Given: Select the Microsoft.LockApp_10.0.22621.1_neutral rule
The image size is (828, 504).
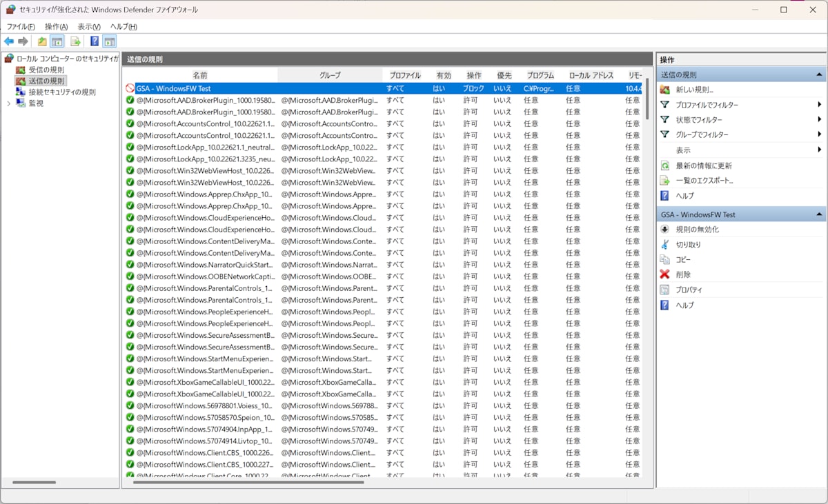Looking at the screenshot, I should (206, 147).
